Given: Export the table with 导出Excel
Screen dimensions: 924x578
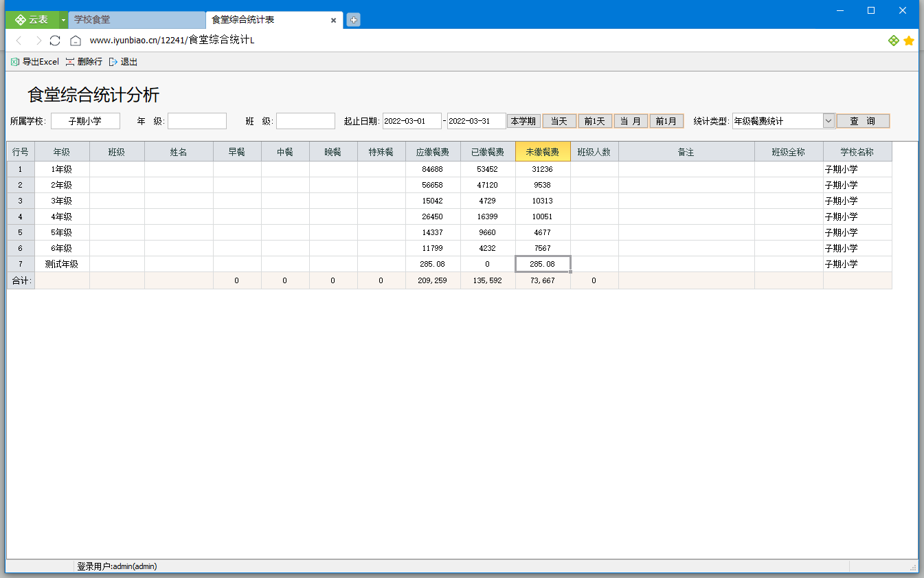Looking at the screenshot, I should click(35, 62).
